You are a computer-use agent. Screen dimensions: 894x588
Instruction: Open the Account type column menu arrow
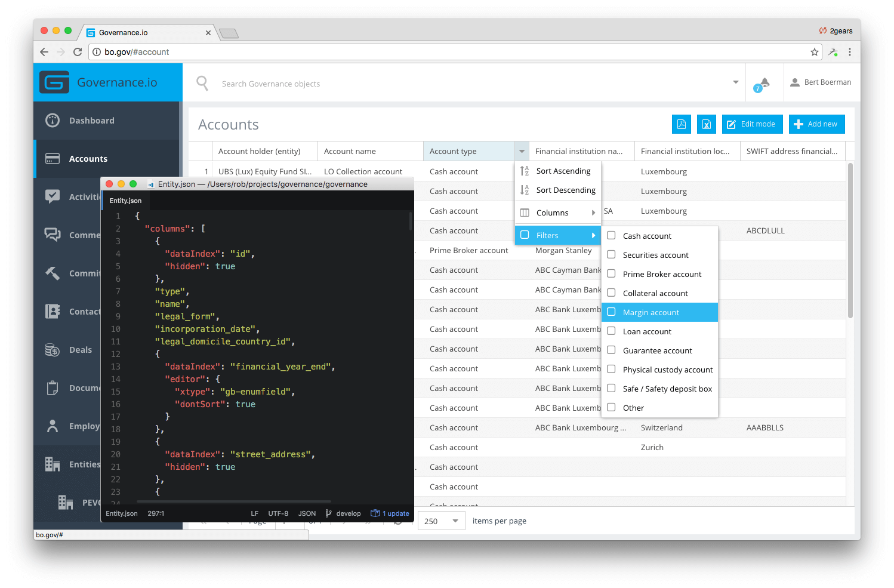(522, 151)
